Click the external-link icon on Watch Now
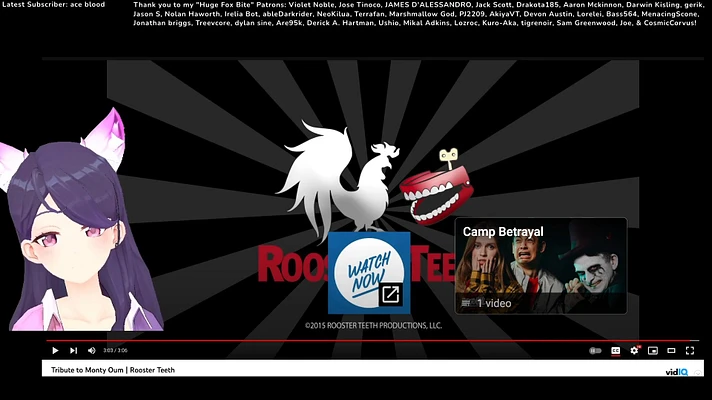Image resolution: width=712 pixels, height=400 pixels. pyautogui.click(x=391, y=295)
